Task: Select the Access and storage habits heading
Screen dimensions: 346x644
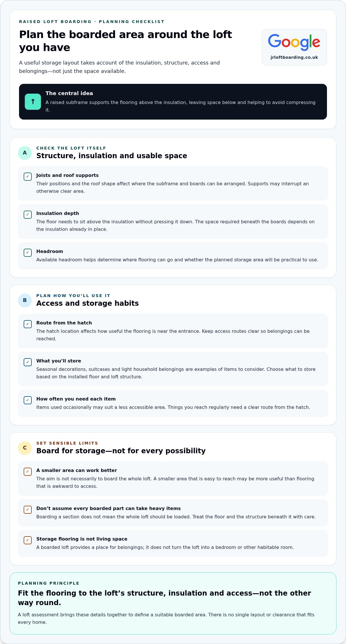Action: [x=87, y=303]
